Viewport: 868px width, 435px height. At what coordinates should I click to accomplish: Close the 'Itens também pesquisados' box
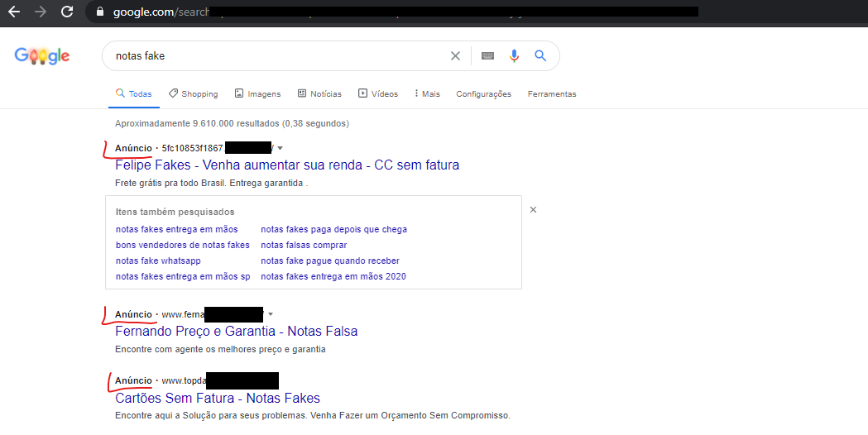point(533,210)
